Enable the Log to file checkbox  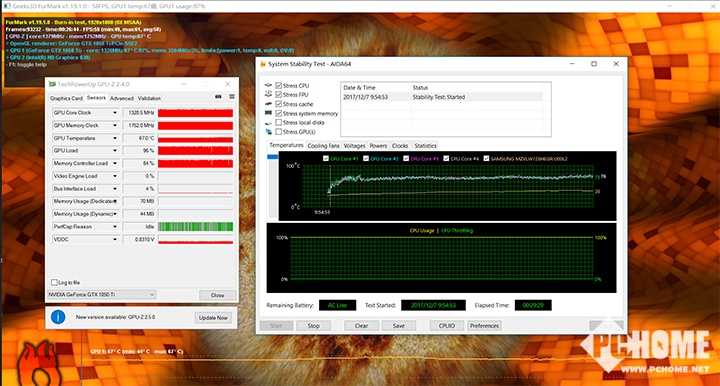tap(55, 282)
